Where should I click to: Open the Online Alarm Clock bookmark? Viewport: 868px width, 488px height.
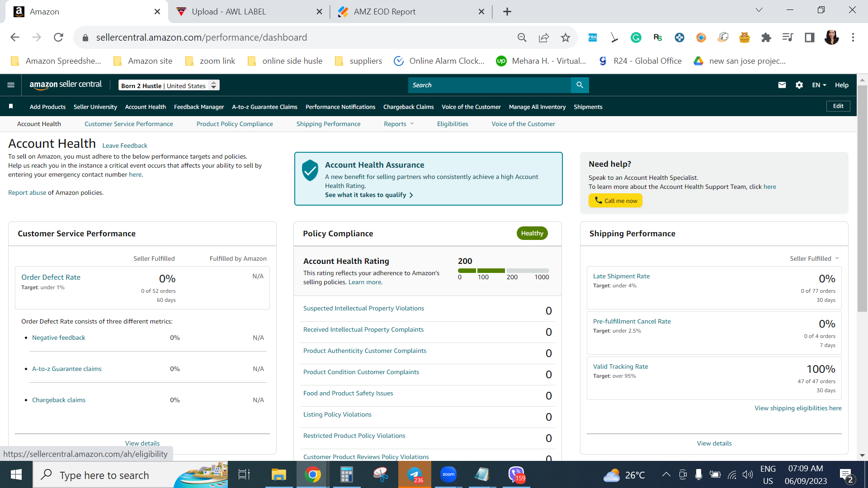[x=439, y=61]
